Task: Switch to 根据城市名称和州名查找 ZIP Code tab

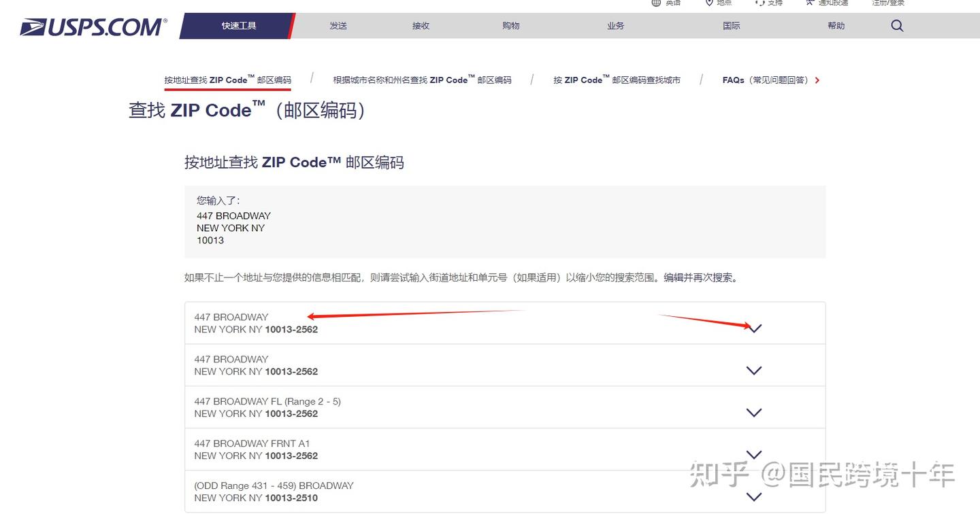Action: click(x=422, y=80)
